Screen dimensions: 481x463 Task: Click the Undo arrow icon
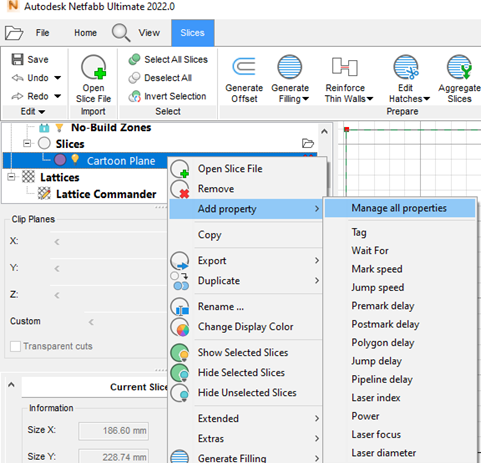[17, 78]
